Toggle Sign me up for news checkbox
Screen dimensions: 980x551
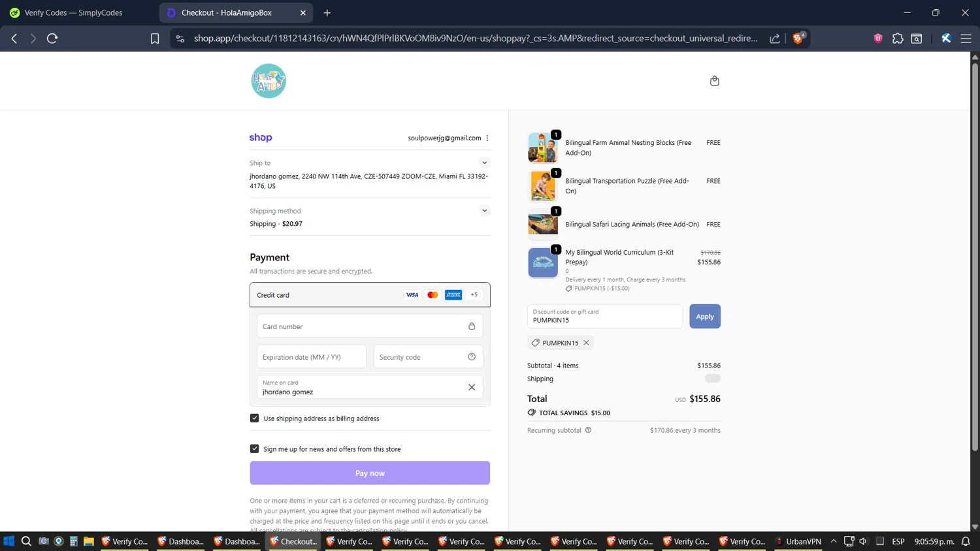point(255,449)
